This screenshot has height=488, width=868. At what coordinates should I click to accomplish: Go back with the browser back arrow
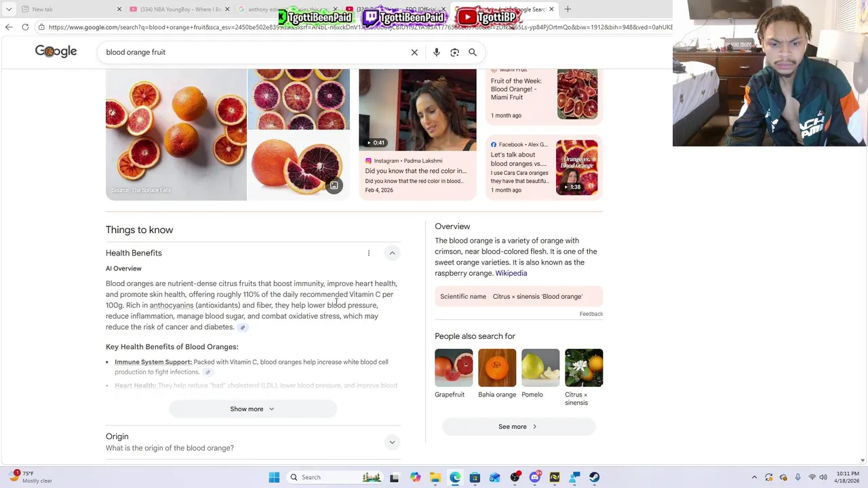point(9,27)
